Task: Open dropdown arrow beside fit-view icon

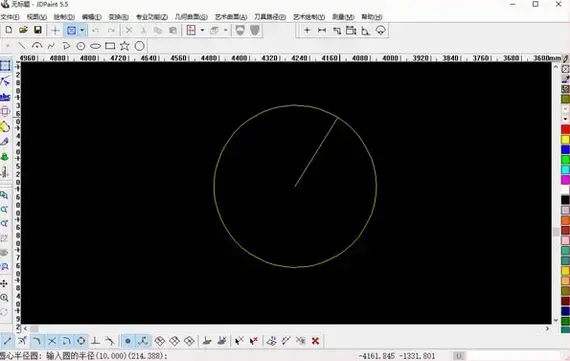Action: (x=83, y=31)
